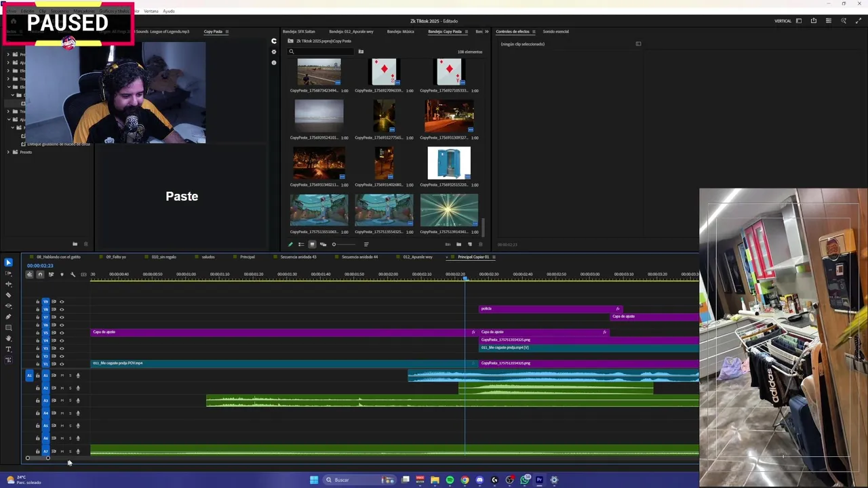This screenshot has width=868, height=488.
Task: Switch to sequence tab 08_Hablando con el gatito
Action: [x=58, y=257]
